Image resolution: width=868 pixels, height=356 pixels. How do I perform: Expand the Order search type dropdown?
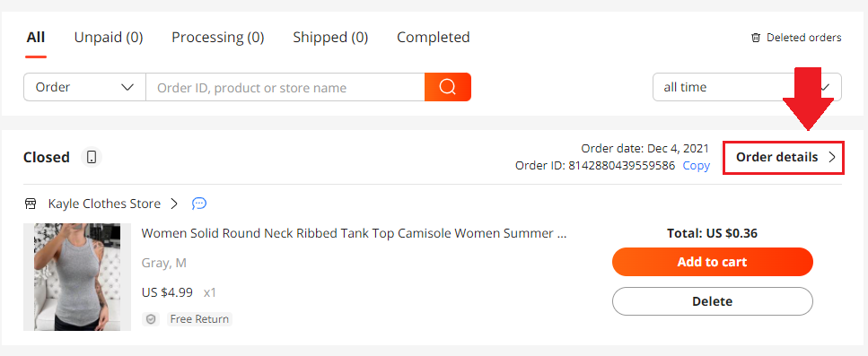tap(84, 87)
